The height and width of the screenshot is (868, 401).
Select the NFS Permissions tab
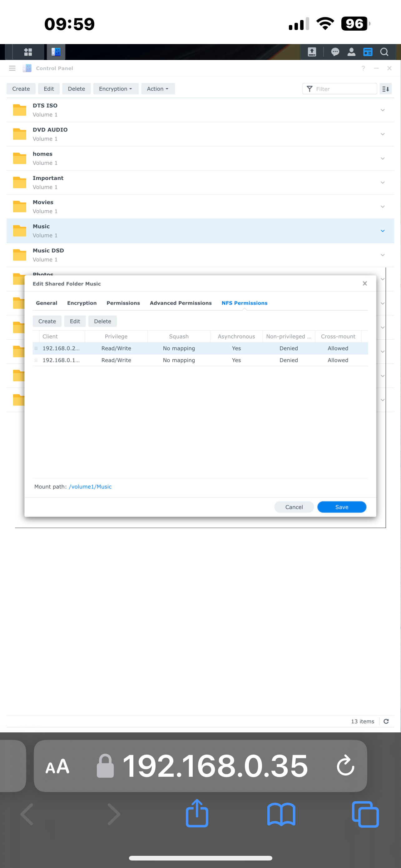click(245, 303)
